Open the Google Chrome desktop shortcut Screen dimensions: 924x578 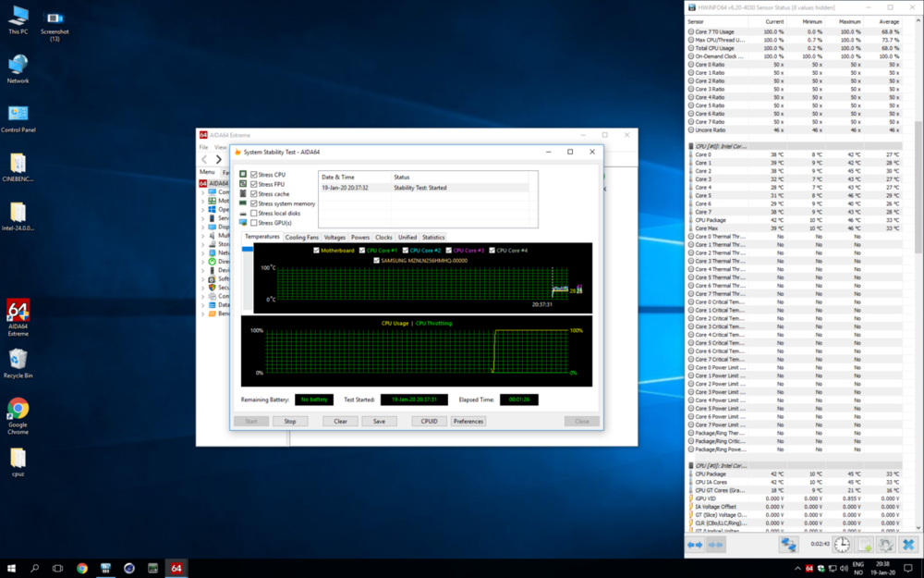[18, 416]
